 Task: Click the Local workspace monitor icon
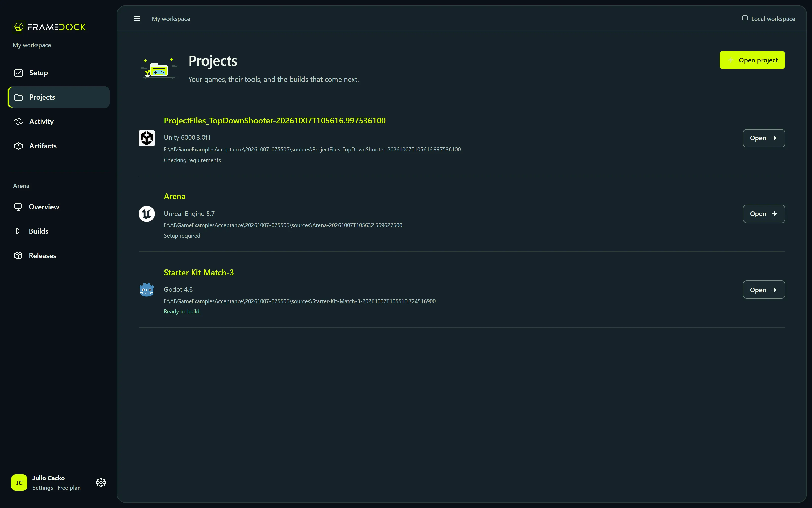pyautogui.click(x=745, y=19)
